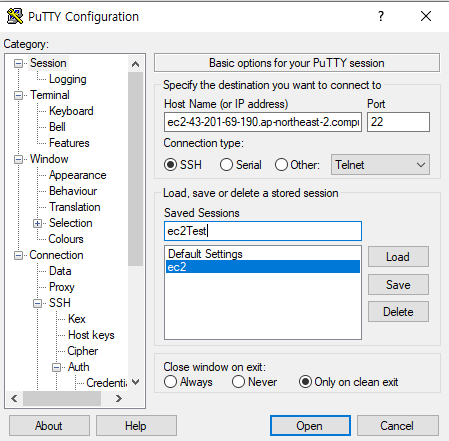Select the SSH connection type radio button

[170, 165]
